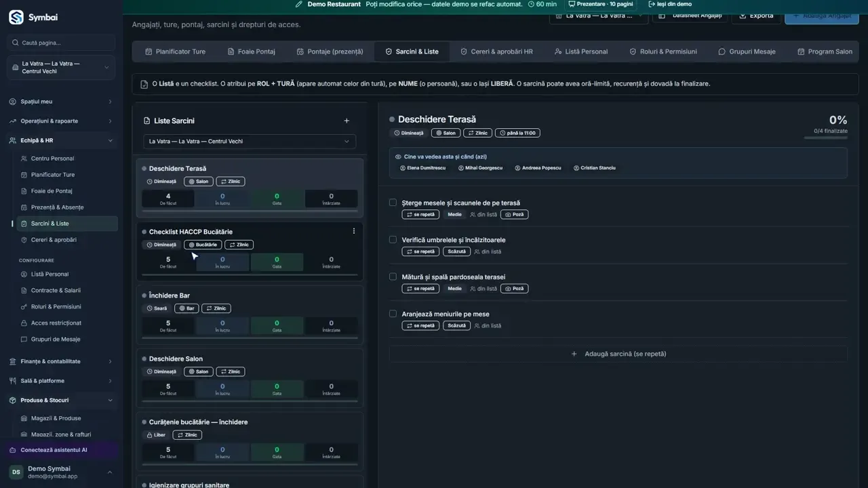Click the Foaie de Pontaj sidebar icon
This screenshot has width=868, height=488.
(24, 191)
